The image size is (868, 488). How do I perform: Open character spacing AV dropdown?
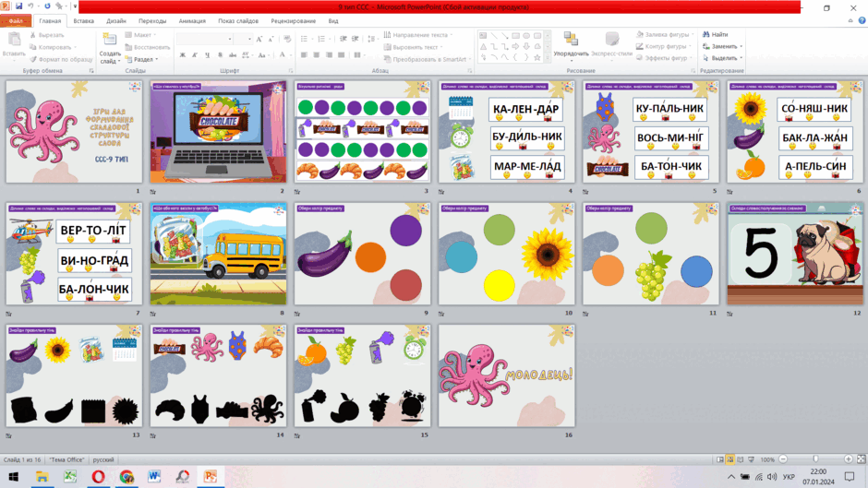click(246, 54)
